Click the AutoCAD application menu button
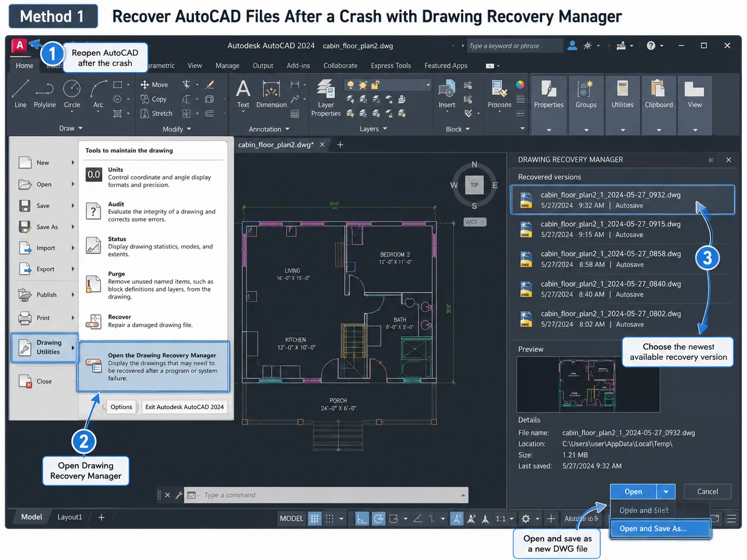The height and width of the screenshot is (560, 747). [20, 45]
